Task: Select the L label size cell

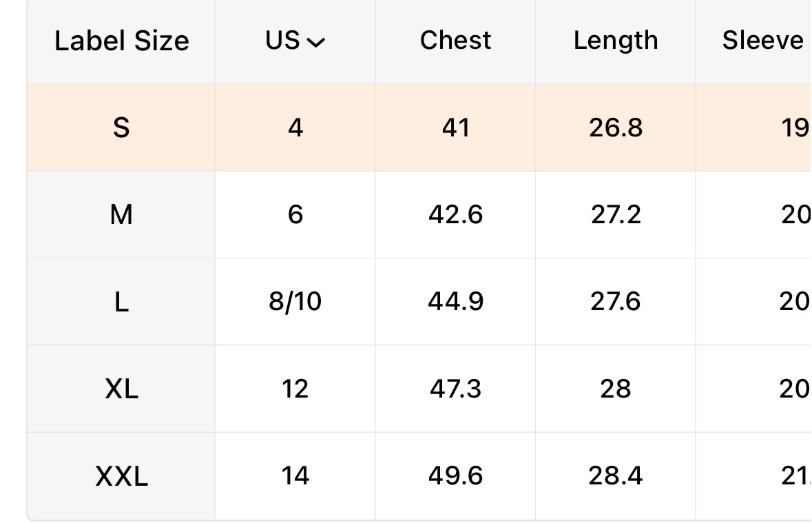Action: [x=121, y=302]
